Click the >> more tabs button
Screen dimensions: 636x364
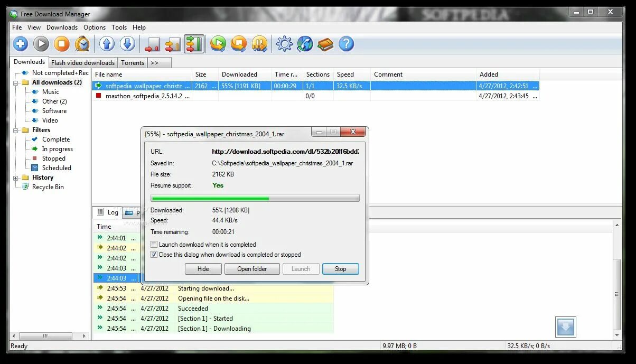159,62
